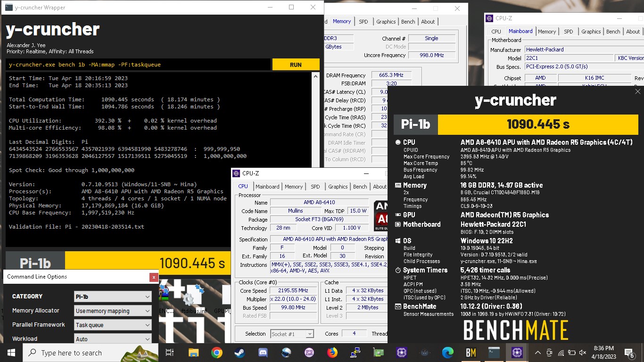Screen dimensions: 644x362
Task: Click the Motherboard section icon in BenchMate panel
Action: pyautogui.click(x=398, y=224)
